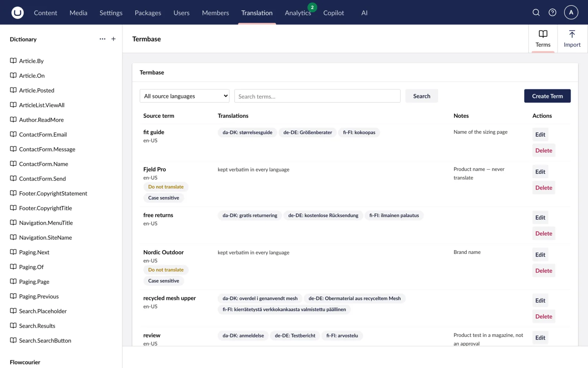Select the Author.ReadMore dictionary item
Image resolution: width=588 pixels, height=368 pixels.
click(x=41, y=120)
